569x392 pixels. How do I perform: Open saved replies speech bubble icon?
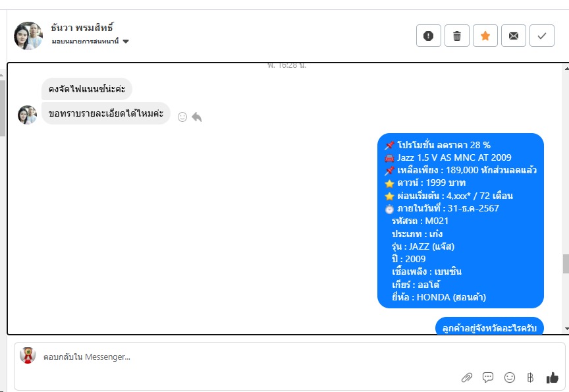(488, 378)
